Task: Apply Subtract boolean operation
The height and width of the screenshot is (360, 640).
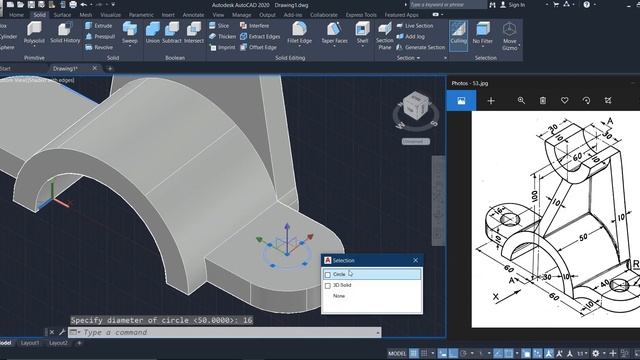Action: click(172, 33)
